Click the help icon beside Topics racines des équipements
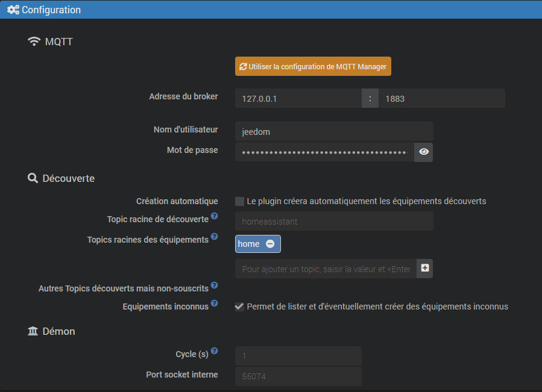 [215, 237]
